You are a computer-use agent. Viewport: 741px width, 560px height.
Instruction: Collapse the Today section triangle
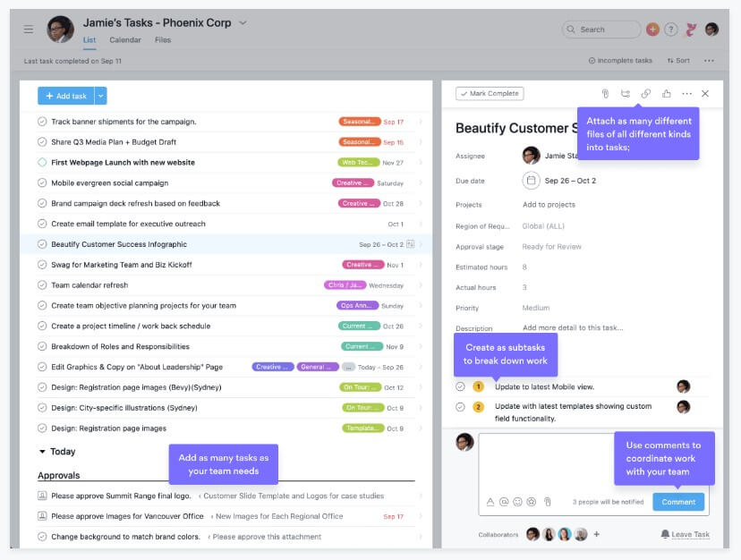(42, 452)
